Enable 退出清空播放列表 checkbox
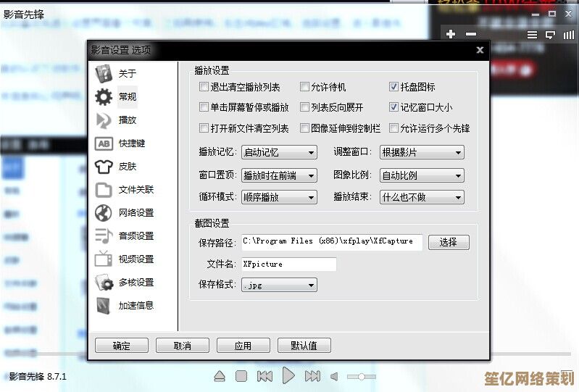This screenshot has width=579, height=392. coord(204,87)
